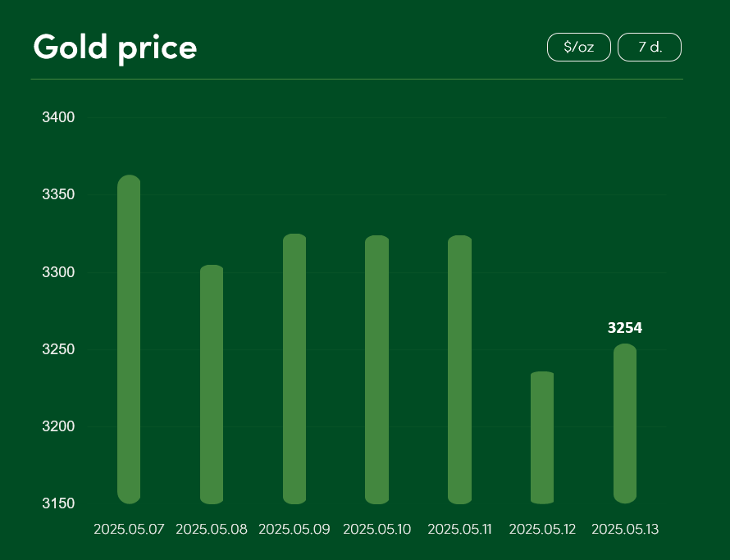The height and width of the screenshot is (560, 730).
Task: Click the 3250 axis label
Action: click(59, 349)
